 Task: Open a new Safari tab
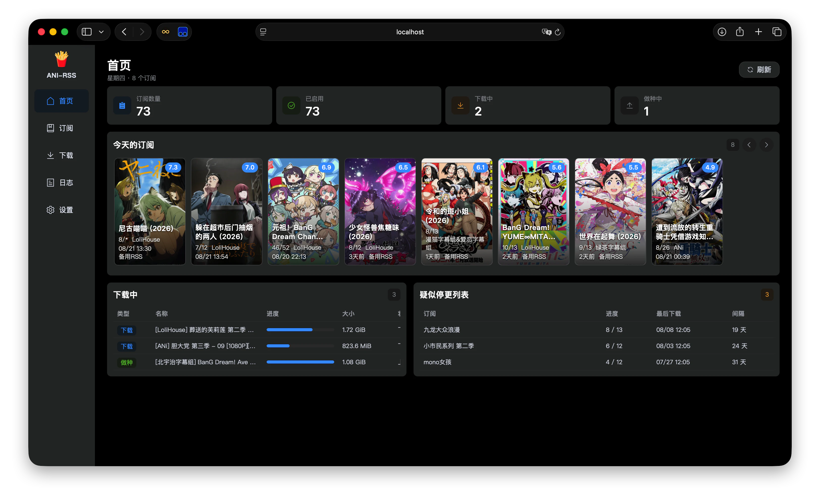click(x=758, y=32)
